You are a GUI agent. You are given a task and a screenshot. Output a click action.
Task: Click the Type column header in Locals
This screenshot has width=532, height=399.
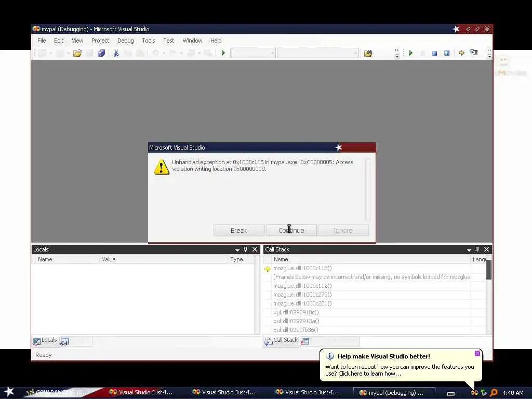[241, 259]
